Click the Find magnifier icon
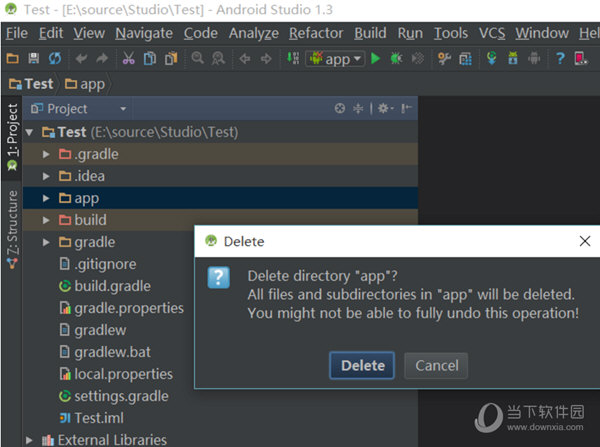Viewport: 600px width, 447px height. [197, 59]
